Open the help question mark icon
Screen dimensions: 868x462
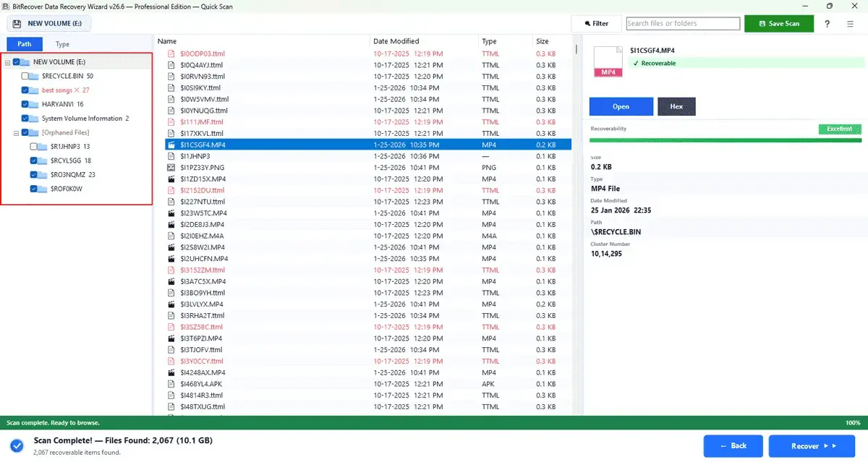[x=827, y=23]
